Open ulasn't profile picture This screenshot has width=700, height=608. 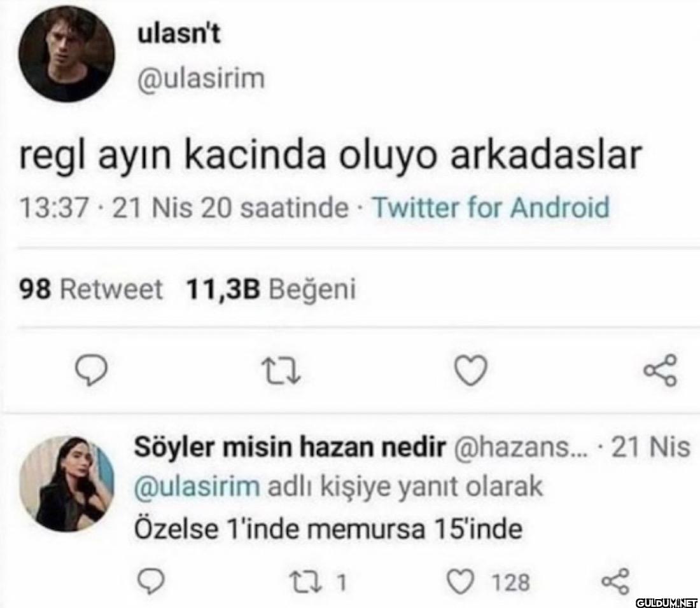click(67, 54)
